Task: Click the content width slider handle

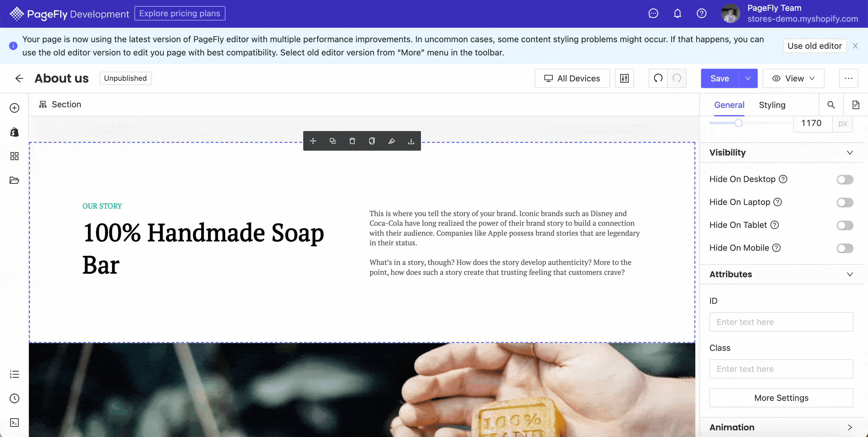Action: tap(738, 123)
